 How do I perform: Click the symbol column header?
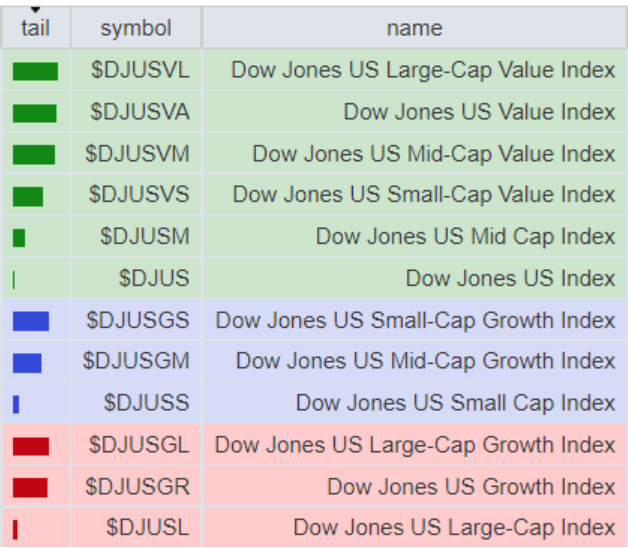coord(136,28)
